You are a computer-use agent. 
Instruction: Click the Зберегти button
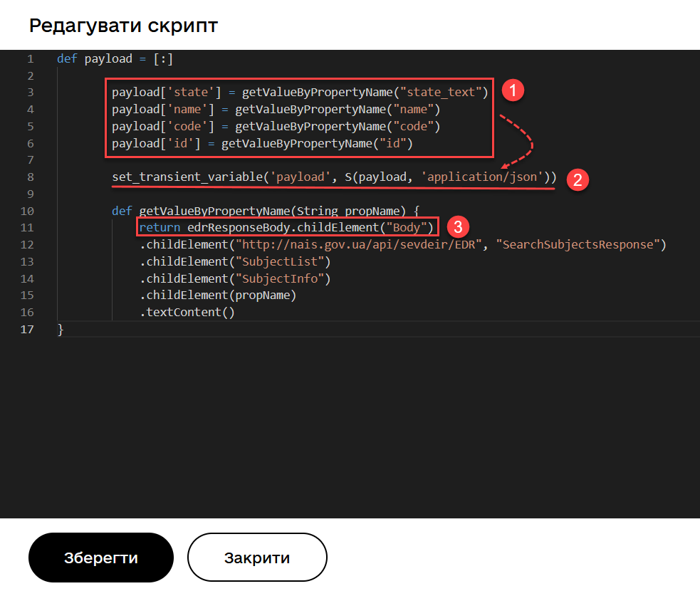101,558
